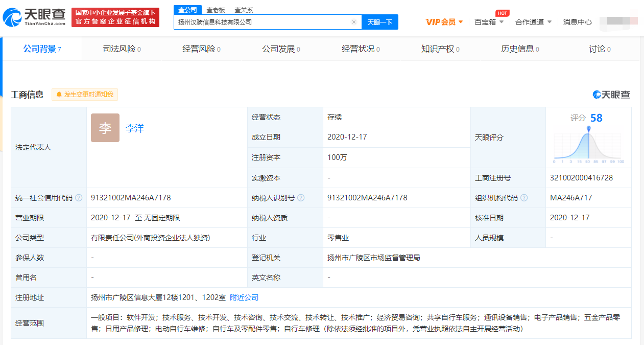Select the 查关系 search tab

tap(244, 10)
